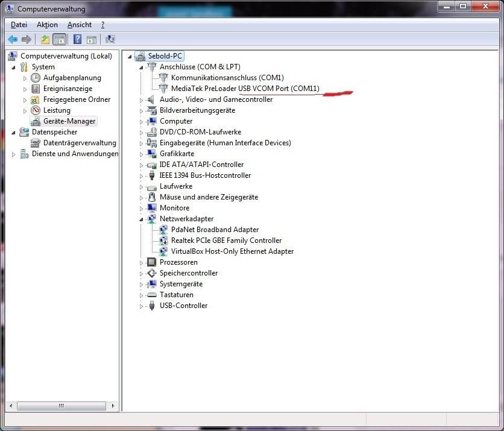Click the Forward arrow toolbar icon

[x=27, y=40]
